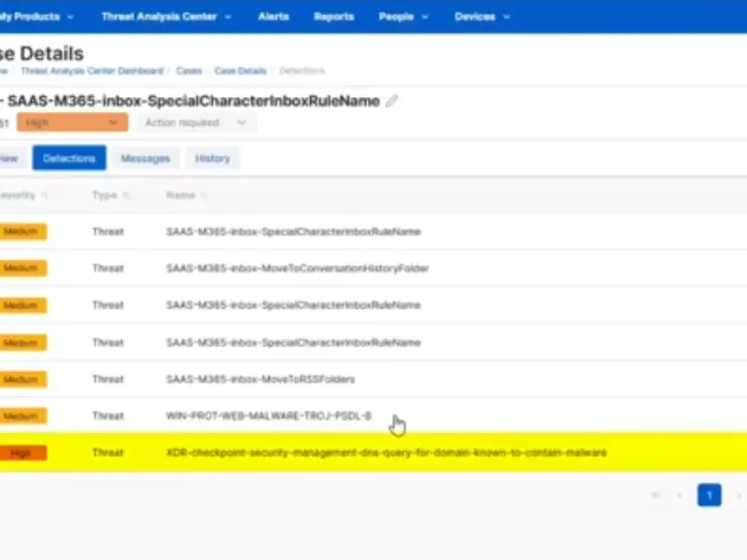The height and width of the screenshot is (560, 747).
Task: Expand the Threat Analysis Center menu
Action: (x=164, y=17)
